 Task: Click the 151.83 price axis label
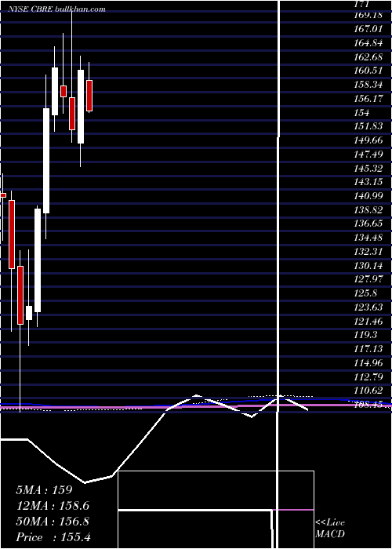368,126
